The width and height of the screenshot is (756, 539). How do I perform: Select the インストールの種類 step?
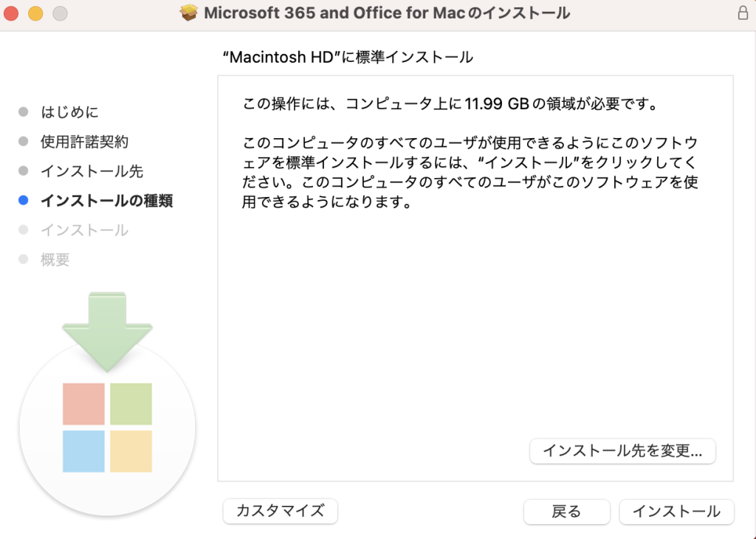point(106,201)
